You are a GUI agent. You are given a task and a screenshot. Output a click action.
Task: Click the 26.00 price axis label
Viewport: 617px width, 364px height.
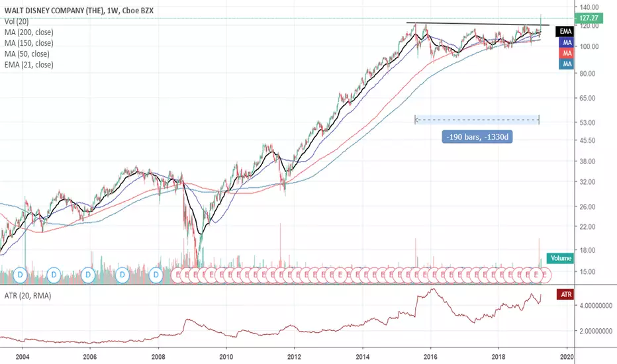tap(587, 206)
